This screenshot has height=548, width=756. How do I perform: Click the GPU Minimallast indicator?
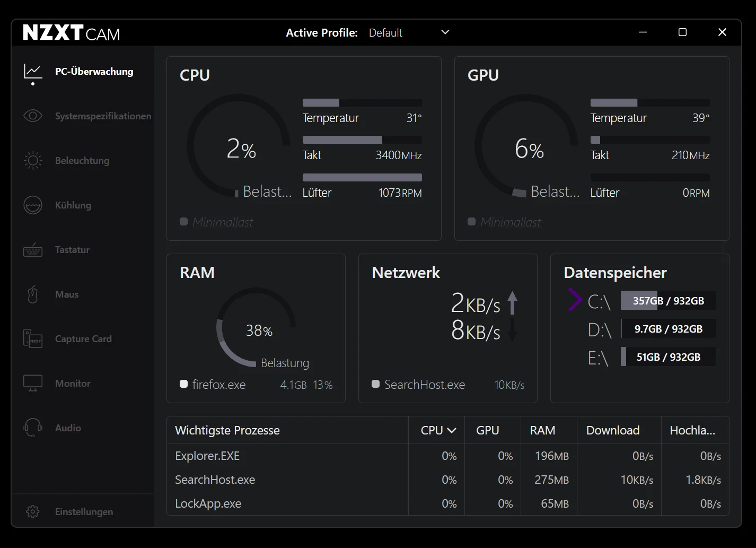click(504, 222)
